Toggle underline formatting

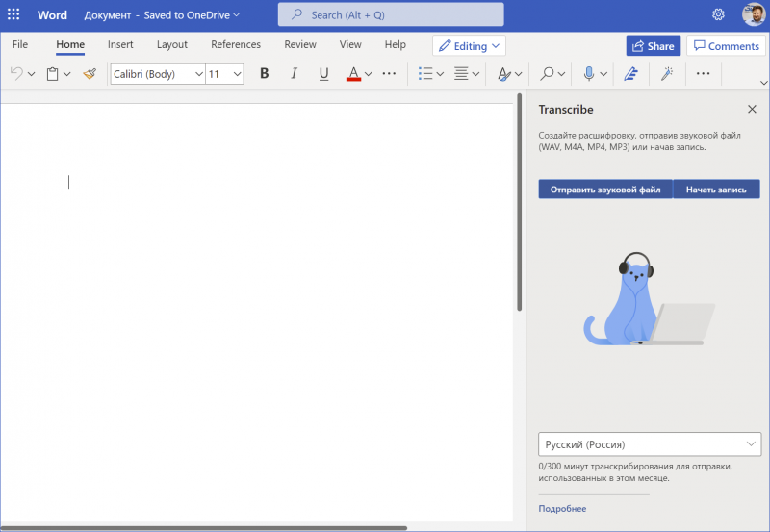[x=323, y=73]
